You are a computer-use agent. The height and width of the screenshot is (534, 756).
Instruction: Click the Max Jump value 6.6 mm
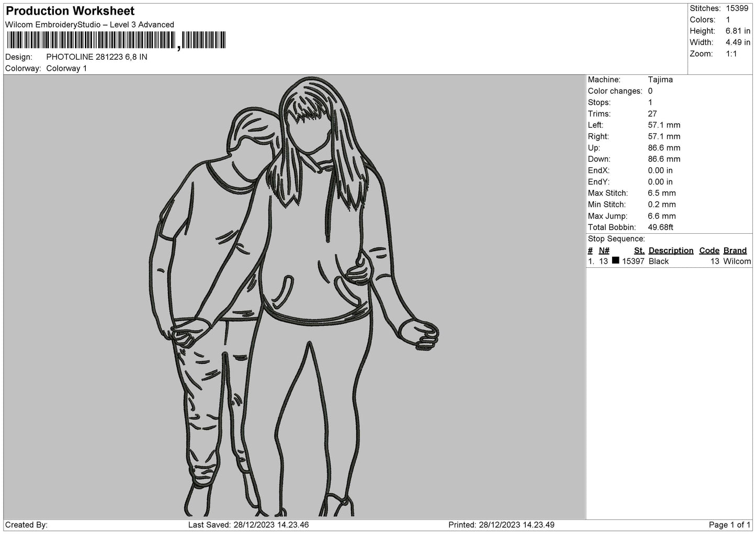pos(662,216)
